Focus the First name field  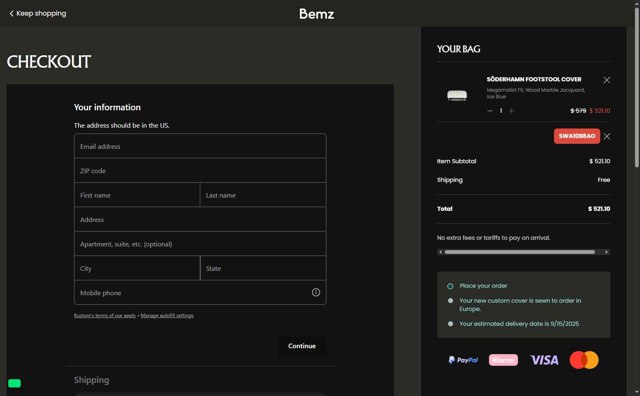[x=137, y=195]
